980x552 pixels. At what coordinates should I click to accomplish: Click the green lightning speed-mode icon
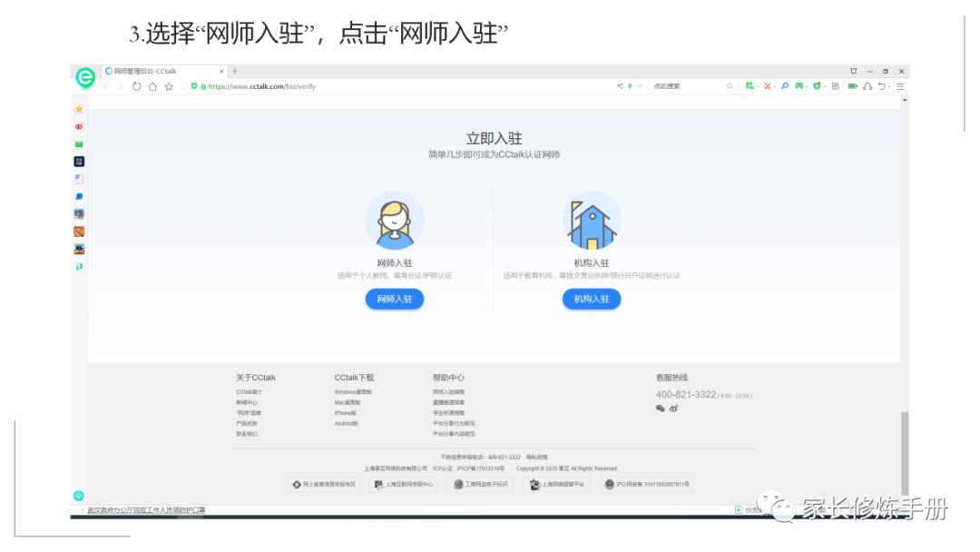(630, 86)
